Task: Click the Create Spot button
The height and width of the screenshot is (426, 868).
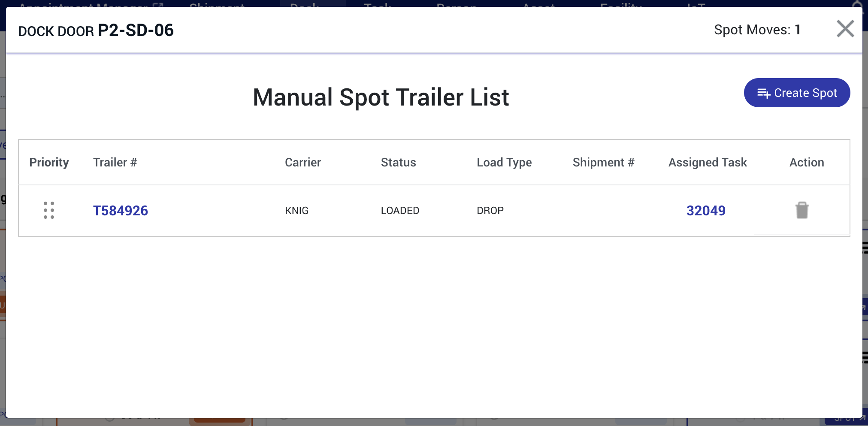Action: click(797, 93)
